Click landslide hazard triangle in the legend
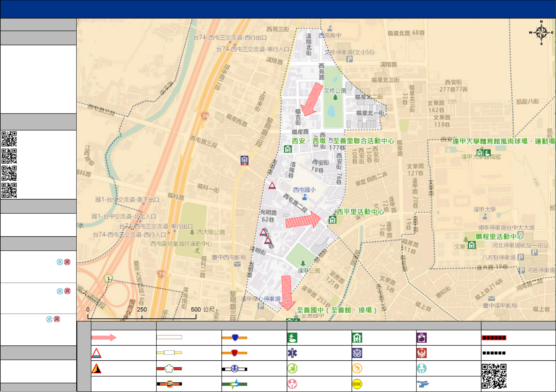The image size is (556, 392). click(96, 369)
